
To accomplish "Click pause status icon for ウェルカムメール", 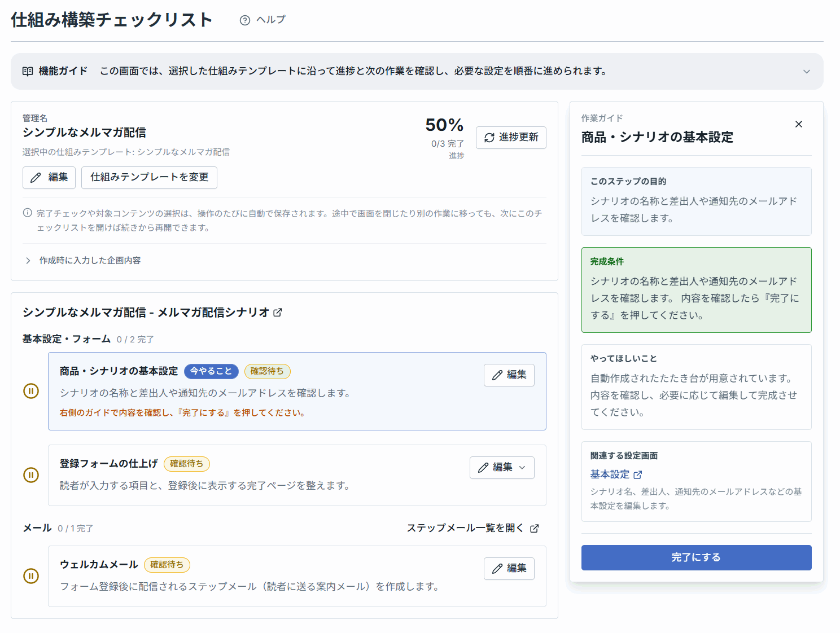I will tap(31, 576).
